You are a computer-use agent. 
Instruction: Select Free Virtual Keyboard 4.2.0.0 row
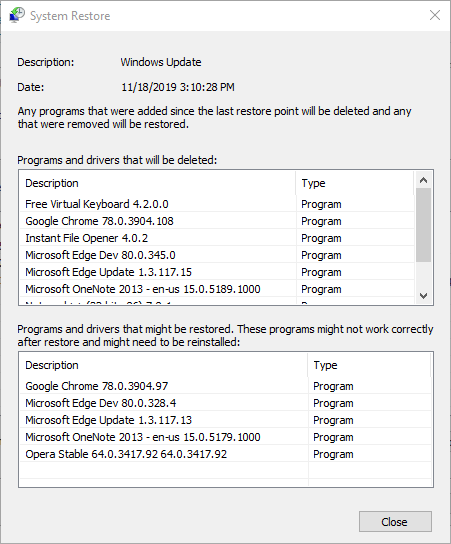[217, 204]
